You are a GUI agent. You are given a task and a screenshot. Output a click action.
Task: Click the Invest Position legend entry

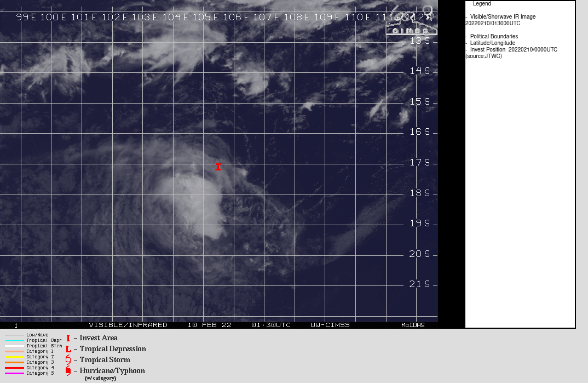click(x=513, y=50)
